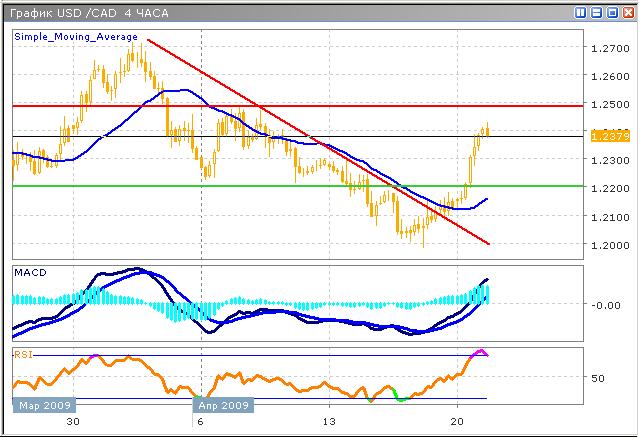The width and height of the screenshot is (639, 437).
Task: Click the 1.2600 price axis value
Action: point(610,76)
